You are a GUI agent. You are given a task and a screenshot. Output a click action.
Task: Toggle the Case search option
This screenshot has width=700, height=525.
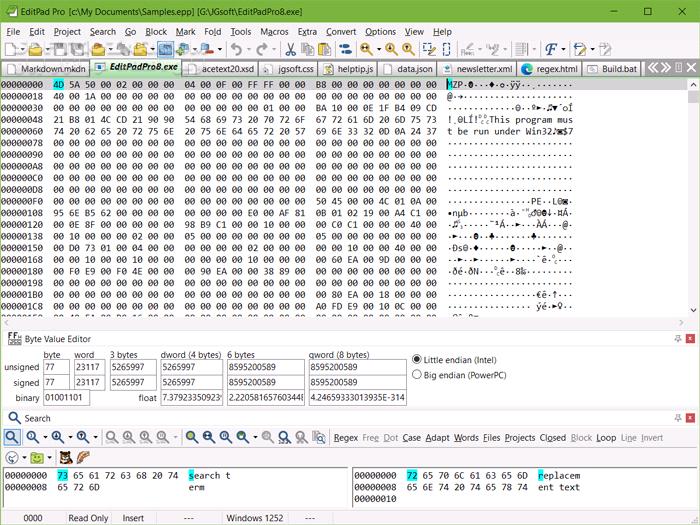411,438
